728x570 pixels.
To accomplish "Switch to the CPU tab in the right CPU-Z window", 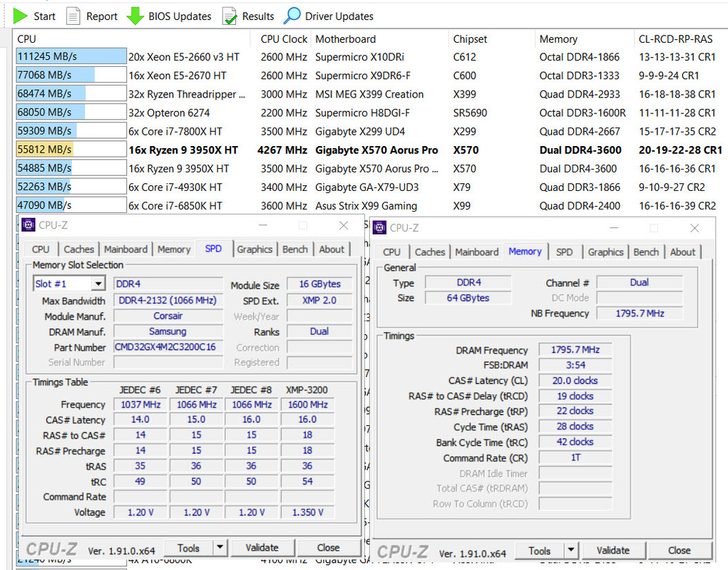I will 391,252.
